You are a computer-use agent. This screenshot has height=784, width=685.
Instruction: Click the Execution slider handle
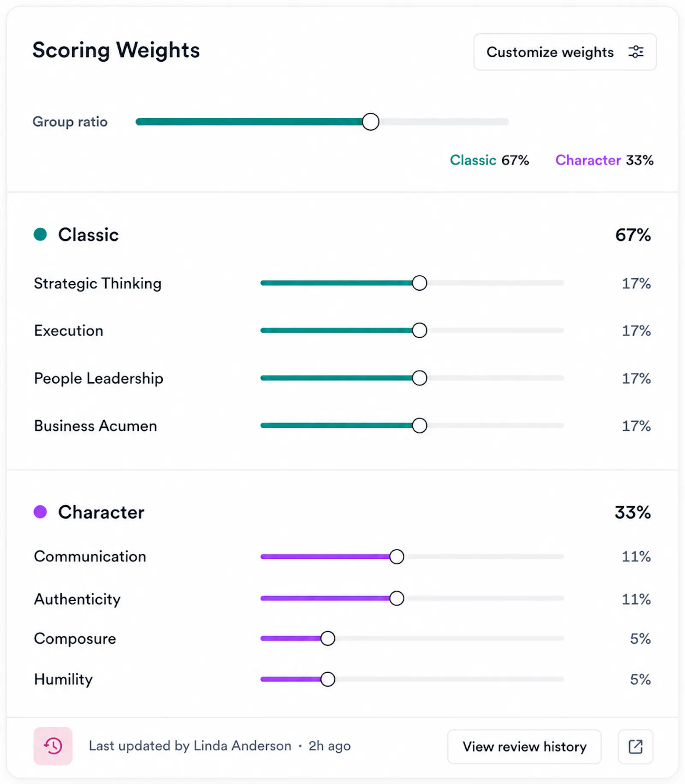click(420, 330)
